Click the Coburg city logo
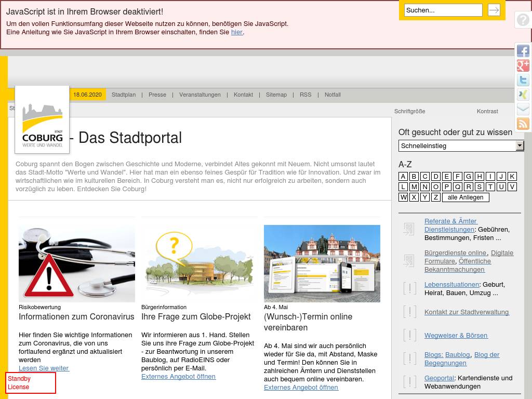The height and width of the screenshot is (399, 532). [x=42, y=119]
